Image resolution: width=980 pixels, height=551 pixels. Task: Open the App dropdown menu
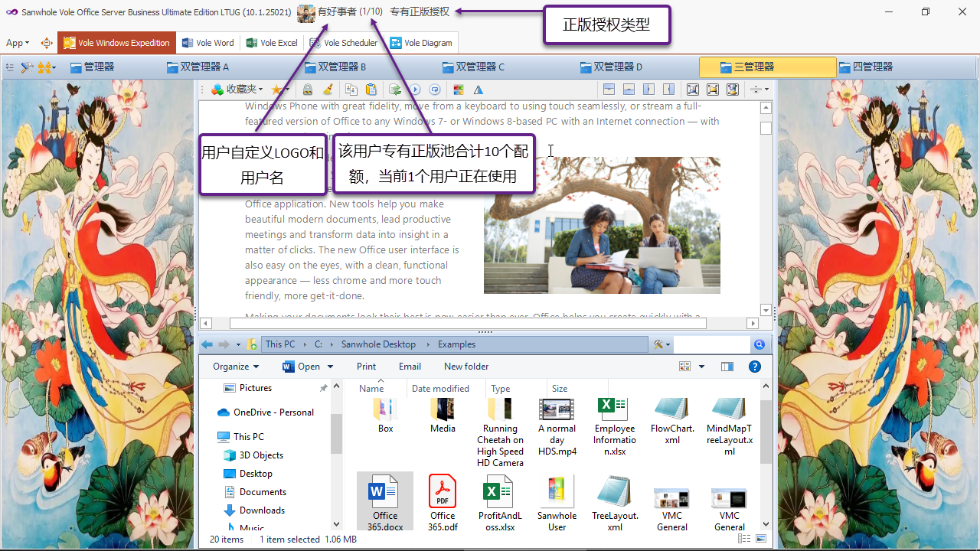[18, 43]
